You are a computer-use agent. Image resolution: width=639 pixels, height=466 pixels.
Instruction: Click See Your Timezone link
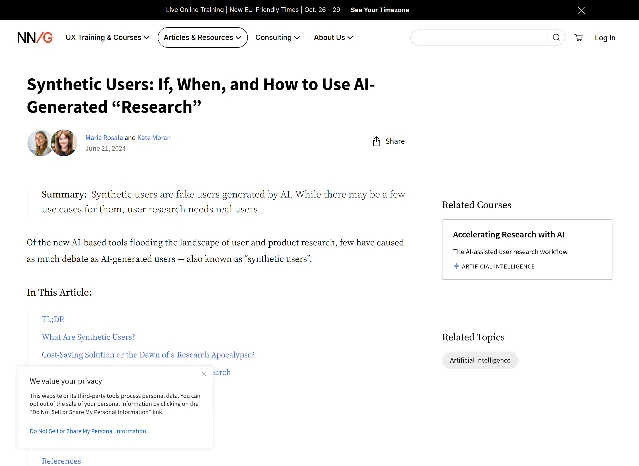point(380,10)
